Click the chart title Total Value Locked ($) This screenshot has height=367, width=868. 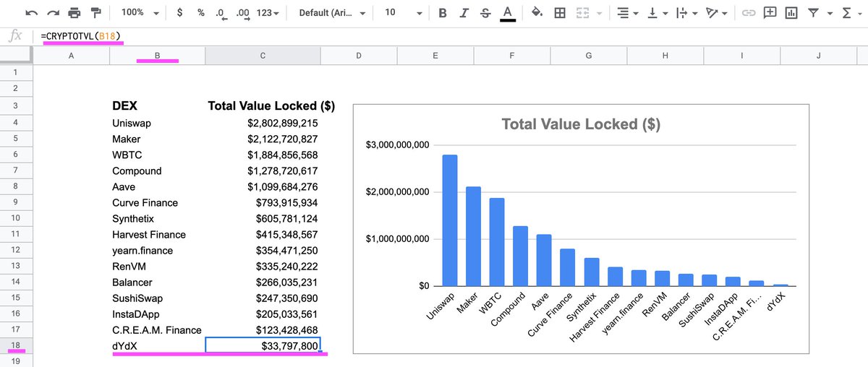coord(581,124)
